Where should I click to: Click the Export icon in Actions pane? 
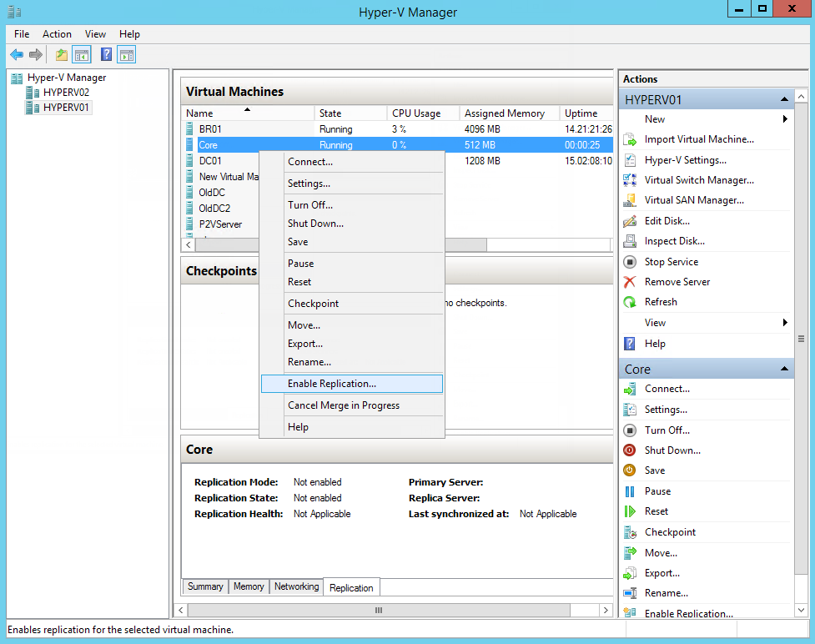pos(630,573)
